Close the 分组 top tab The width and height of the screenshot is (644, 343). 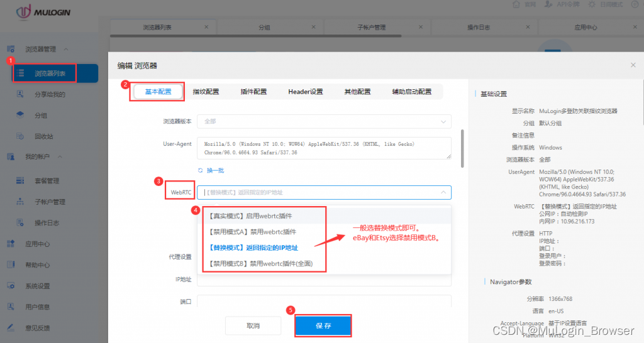tap(314, 26)
